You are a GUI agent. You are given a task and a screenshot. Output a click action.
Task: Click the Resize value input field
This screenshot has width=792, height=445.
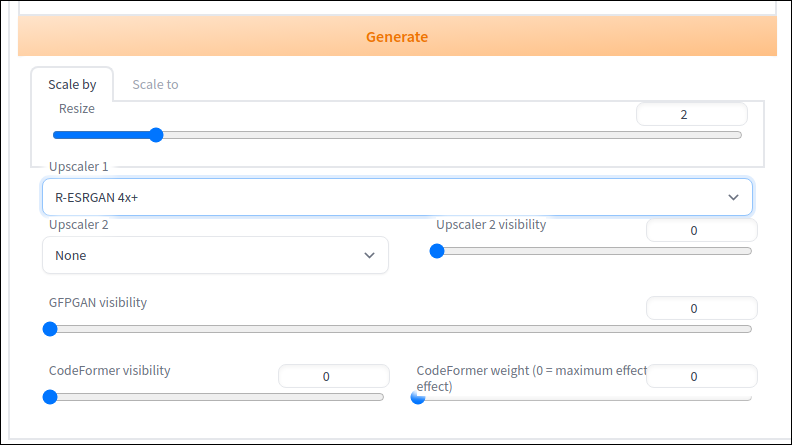click(691, 115)
